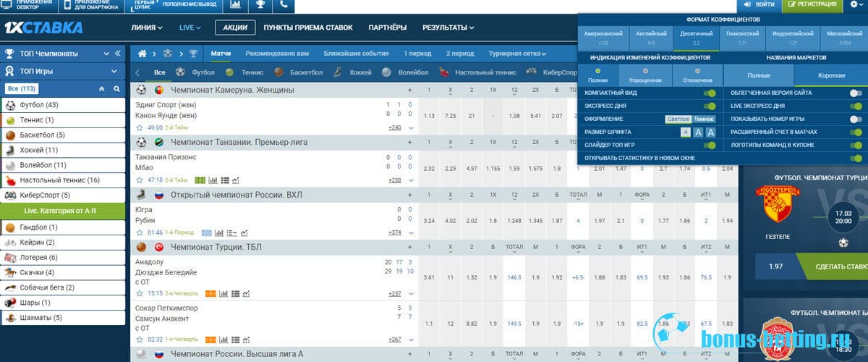Toggle Экспресс дня switch

[711, 106]
